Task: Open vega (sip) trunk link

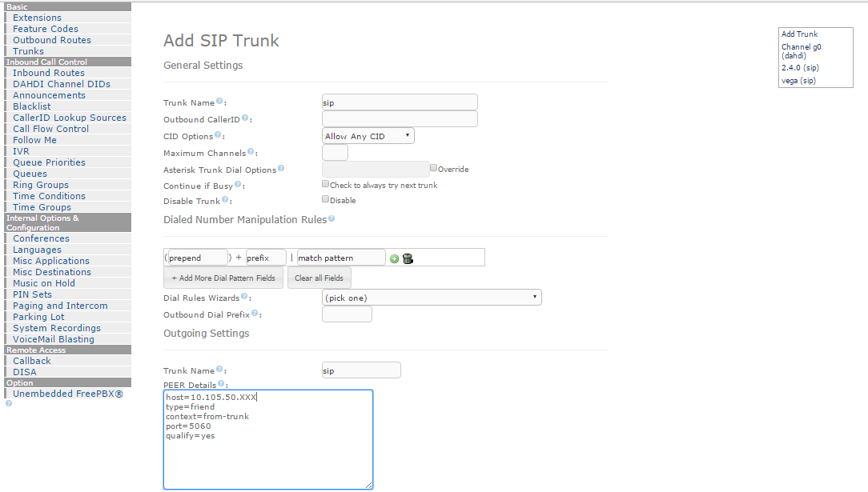Action: pos(798,81)
